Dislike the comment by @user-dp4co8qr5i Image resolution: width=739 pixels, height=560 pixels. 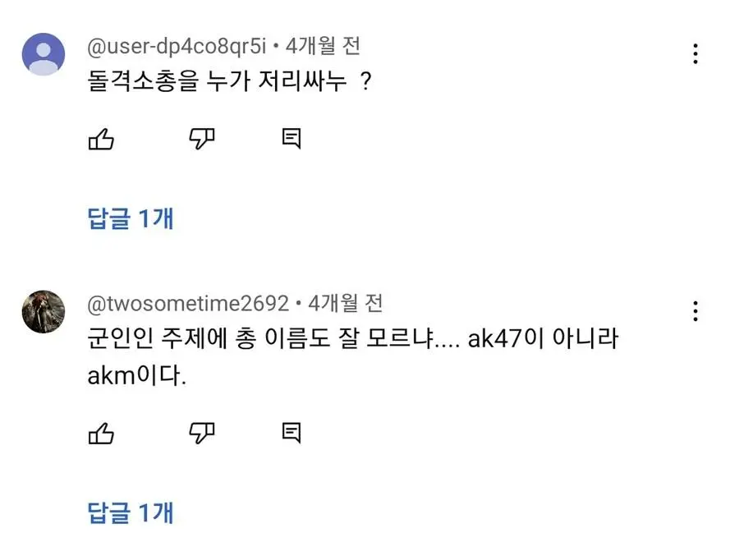(x=202, y=140)
